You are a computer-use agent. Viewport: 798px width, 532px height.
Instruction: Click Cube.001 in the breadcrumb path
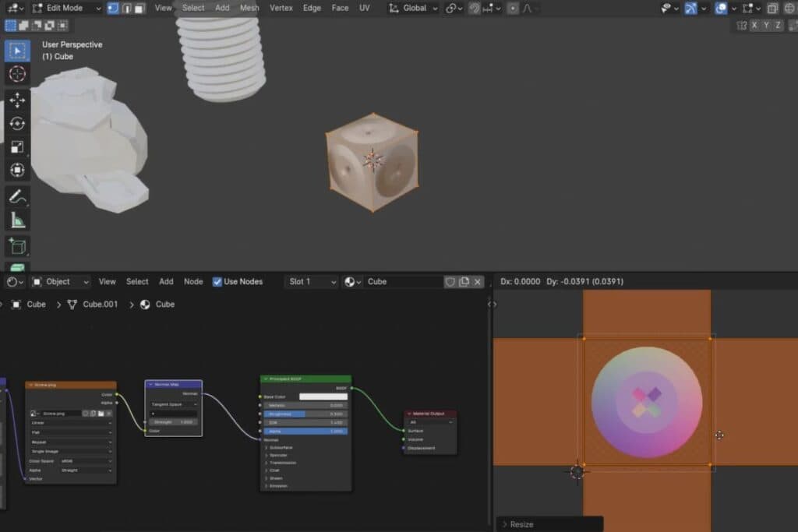pyautogui.click(x=100, y=305)
